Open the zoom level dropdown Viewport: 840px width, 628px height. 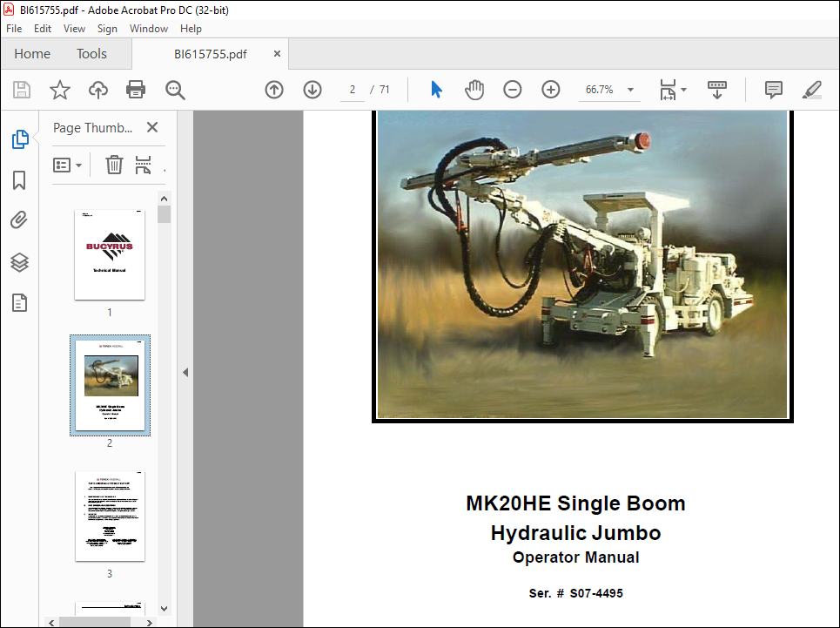click(x=630, y=90)
